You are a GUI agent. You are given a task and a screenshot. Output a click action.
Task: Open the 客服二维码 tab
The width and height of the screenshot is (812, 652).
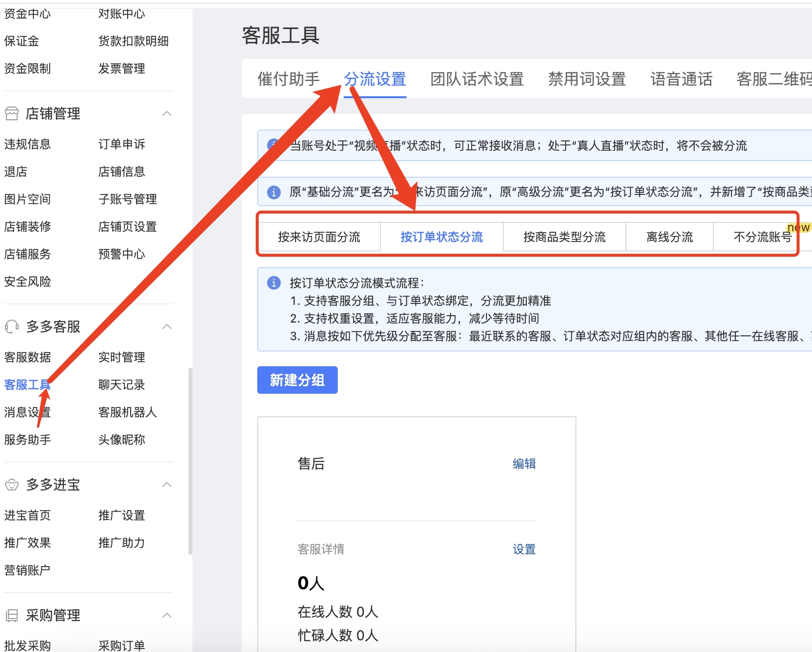tap(774, 79)
